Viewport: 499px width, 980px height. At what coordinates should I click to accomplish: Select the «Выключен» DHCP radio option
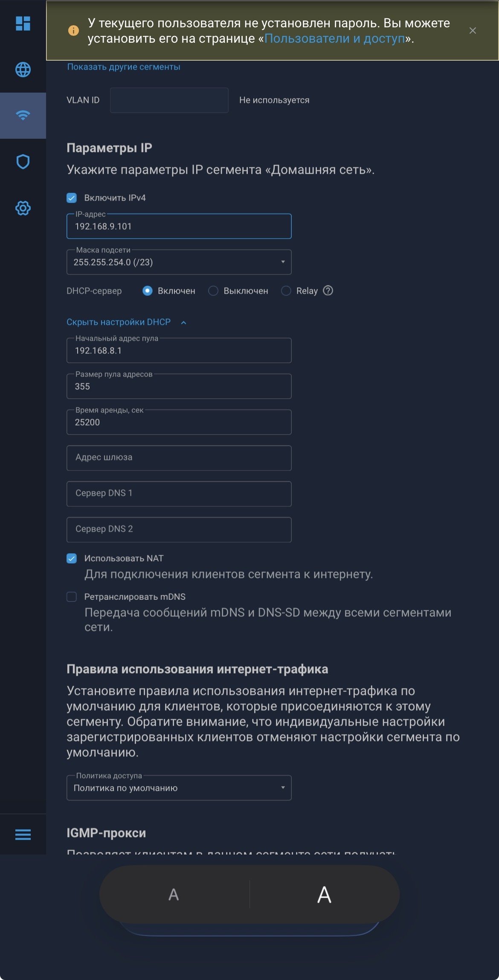pyautogui.click(x=213, y=291)
